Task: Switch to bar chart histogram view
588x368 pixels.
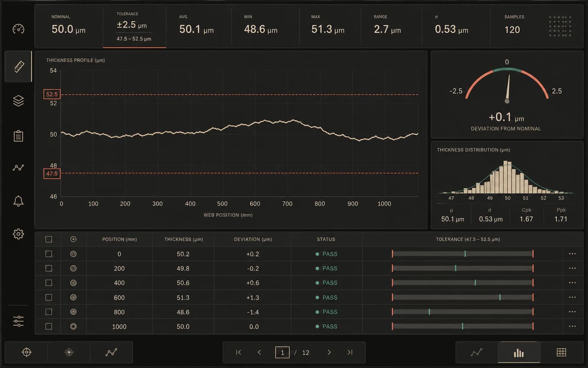Action: pyautogui.click(x=519, y=353)
